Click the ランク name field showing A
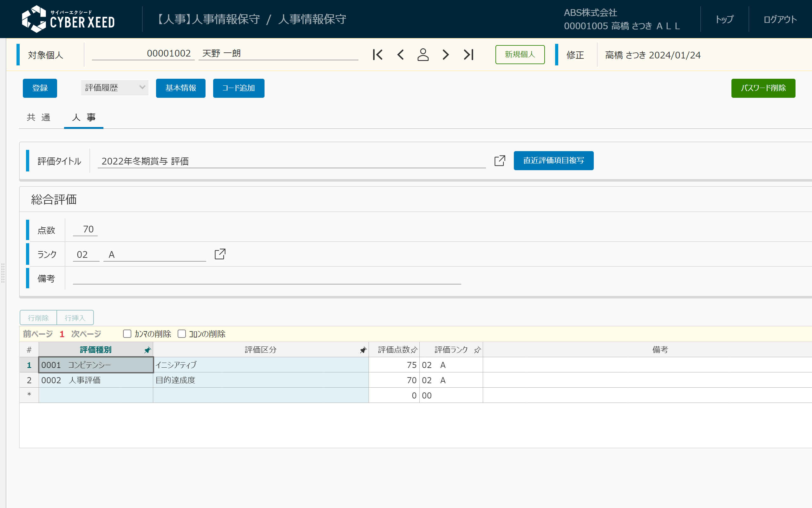Screen dimensions: 812x508 coord(155,254)
